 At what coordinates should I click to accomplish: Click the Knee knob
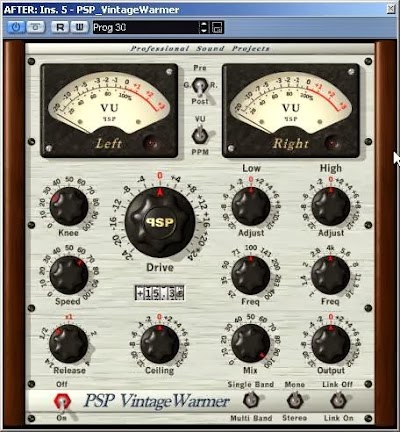pyautogui.click(x=69, y=206)
